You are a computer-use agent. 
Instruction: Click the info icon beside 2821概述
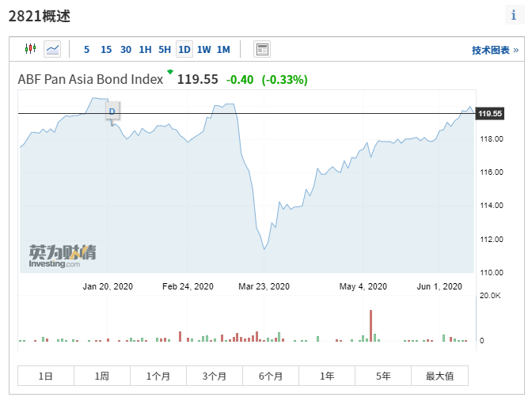click(513, 15)
